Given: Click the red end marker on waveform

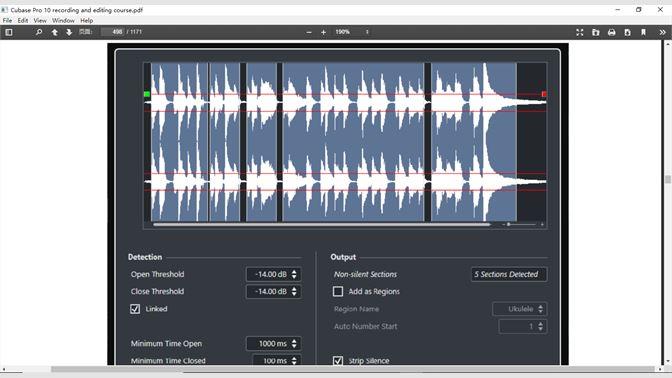Looking at the screenshot, I should point(544,94).
